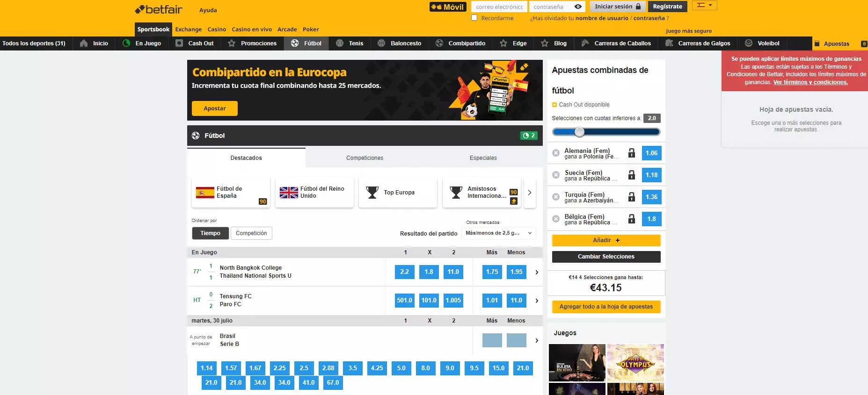Click the Iniciar sesión button
This screenshot has width=868, height=395.
pos(618,7)
